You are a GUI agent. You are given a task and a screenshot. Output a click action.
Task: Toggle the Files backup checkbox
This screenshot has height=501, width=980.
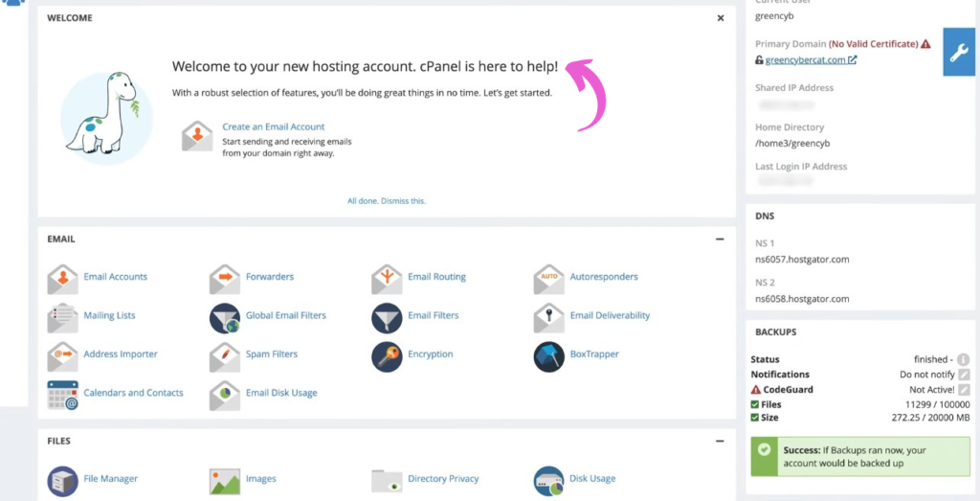[x=755, y=404]
